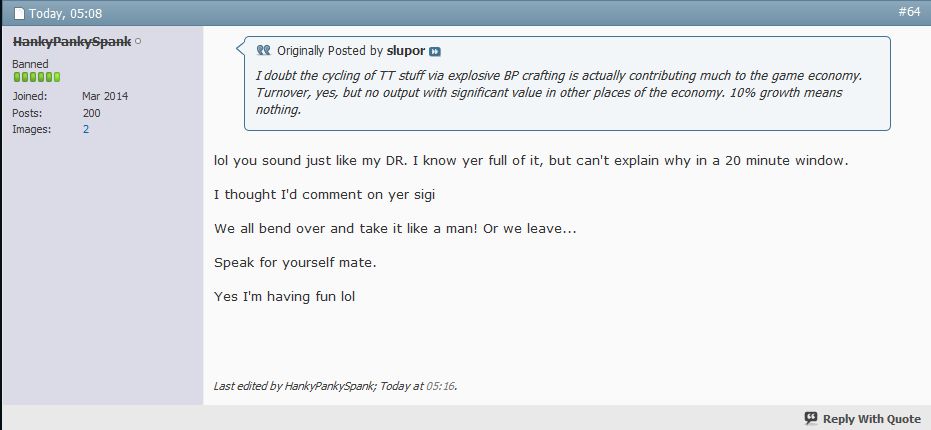The height and width of the screenshot is (430, 931).
Task: Click the italic quoted text about TT cycling
Action: (x=550, y=93)
